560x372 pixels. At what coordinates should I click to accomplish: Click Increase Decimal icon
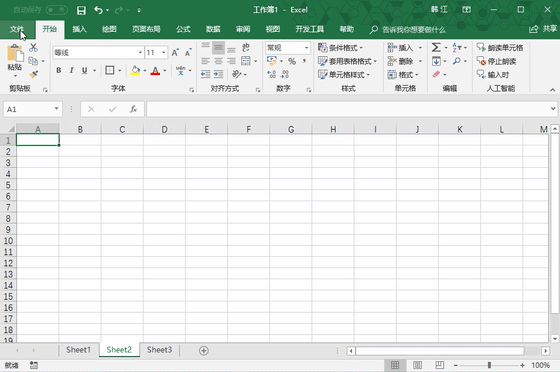tap(271, 74)
